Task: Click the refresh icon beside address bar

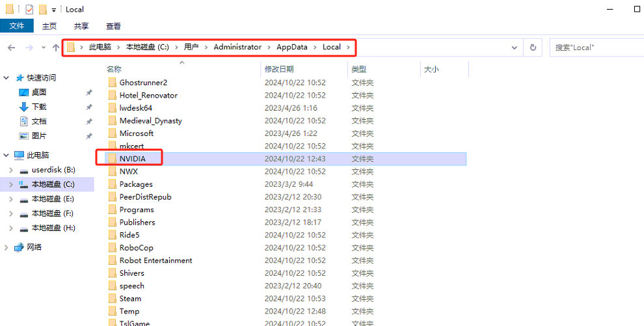Action: tap(533, 48)
